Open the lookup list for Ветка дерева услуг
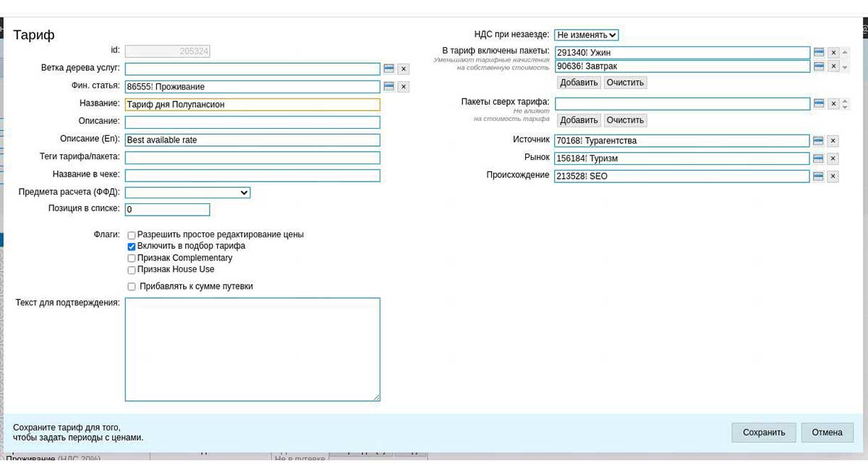The width and height of the screenshot is (868, 474). (388, 69)
